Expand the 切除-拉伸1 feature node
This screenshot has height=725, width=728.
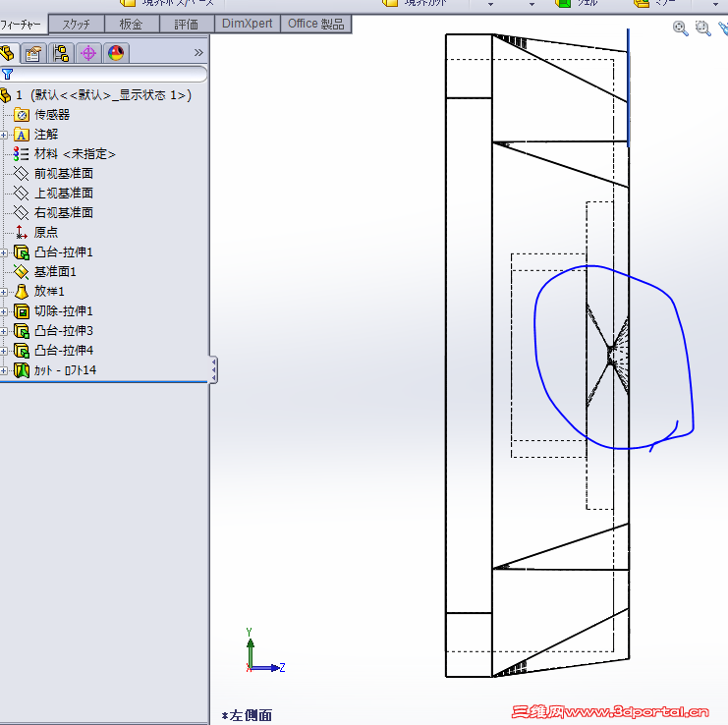coord(4,312)
